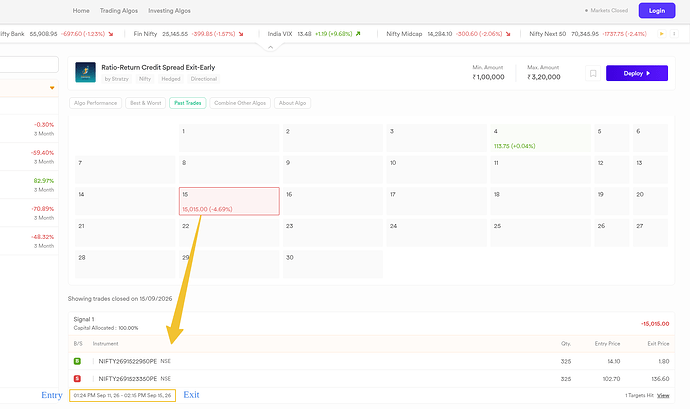The height and width of the screenshot is (409, 690).
Task: Click the Signal 1 heading
Action: click(84, 319)
